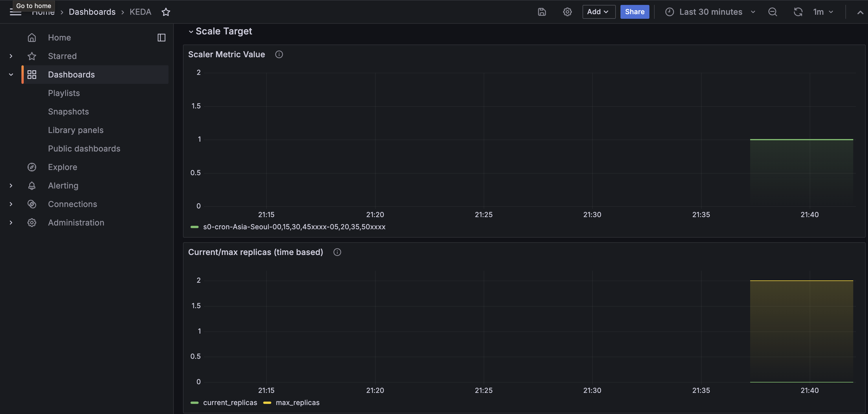Image resolution: width=868 pixels, height=414 pixels.
Task: Click the save dashboard icon
Action: pyautogui.click(x=541, y=12)
